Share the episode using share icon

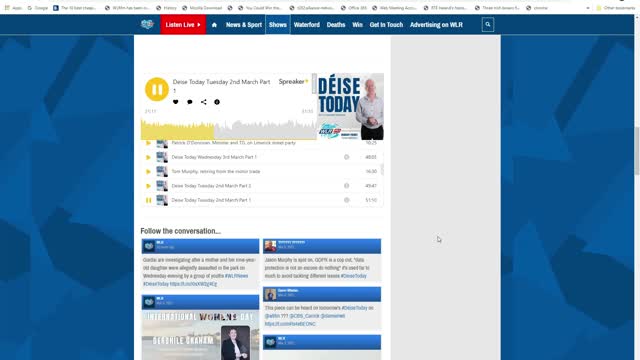203,102
